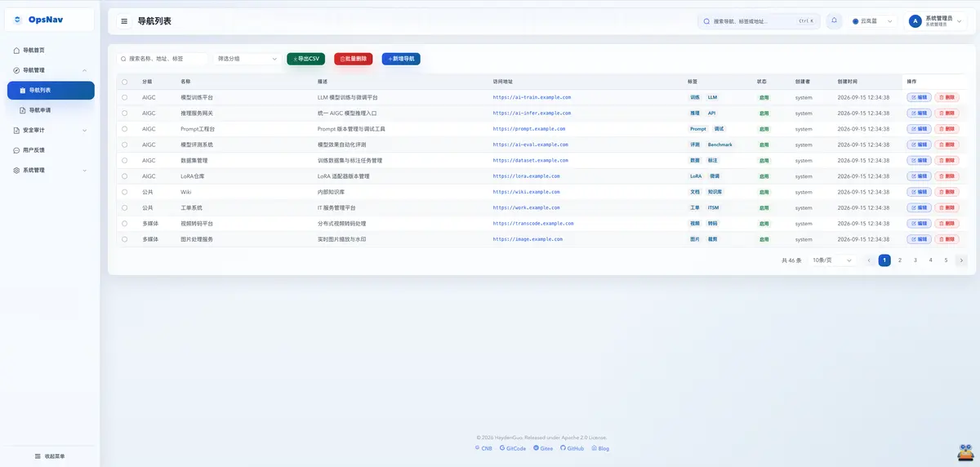Click the hamburger menu icon beside 导航列表
980x467 pixels.
tap(124, 21)
